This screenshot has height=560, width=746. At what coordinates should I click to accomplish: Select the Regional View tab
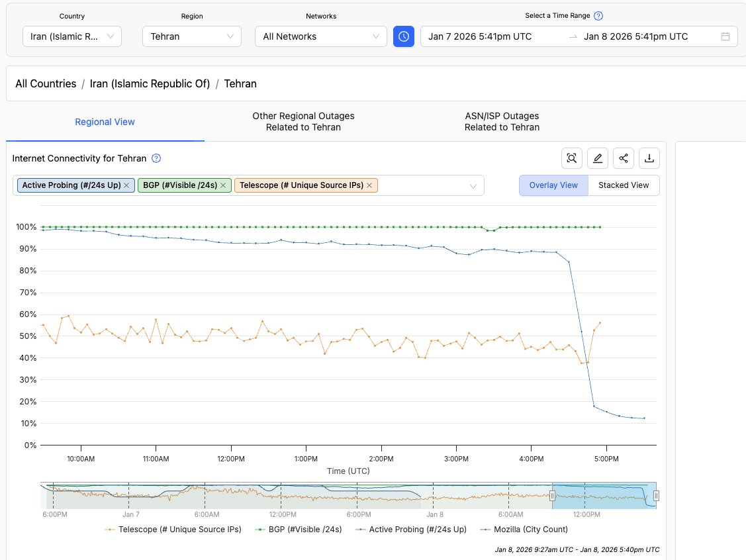[105, 122]
